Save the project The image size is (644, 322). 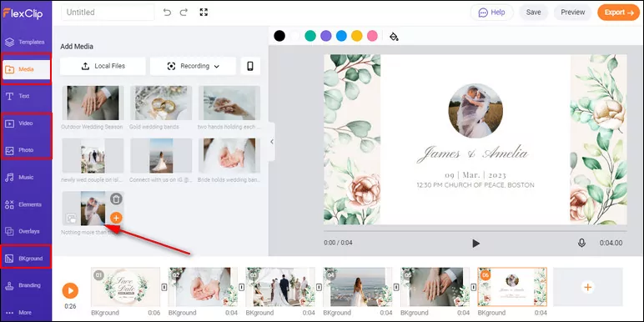(533, 13)
